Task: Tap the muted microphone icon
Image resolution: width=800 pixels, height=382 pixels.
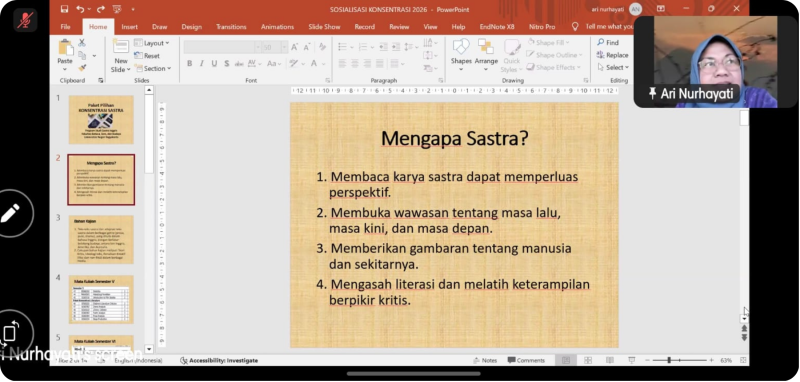Action: (25, 20)
